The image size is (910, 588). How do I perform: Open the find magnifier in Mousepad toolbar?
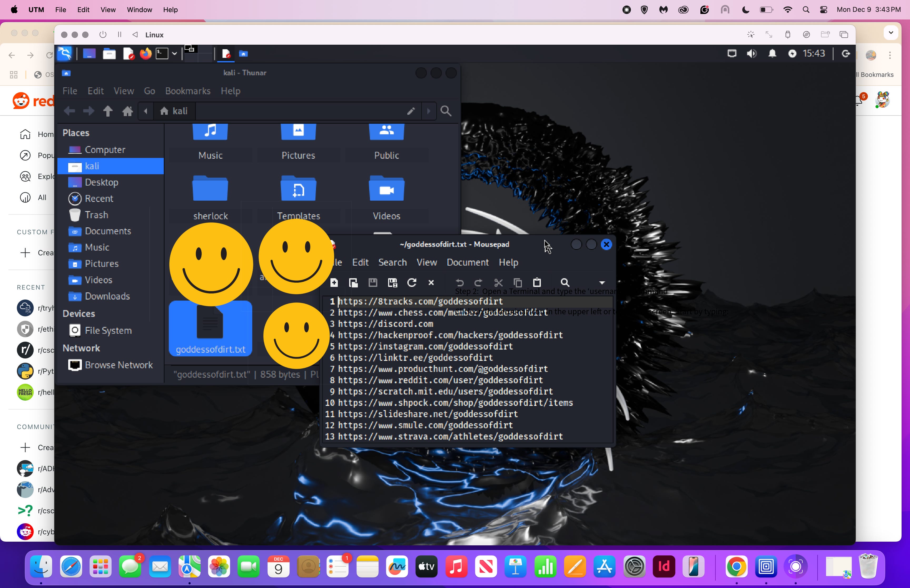[565, 282]
